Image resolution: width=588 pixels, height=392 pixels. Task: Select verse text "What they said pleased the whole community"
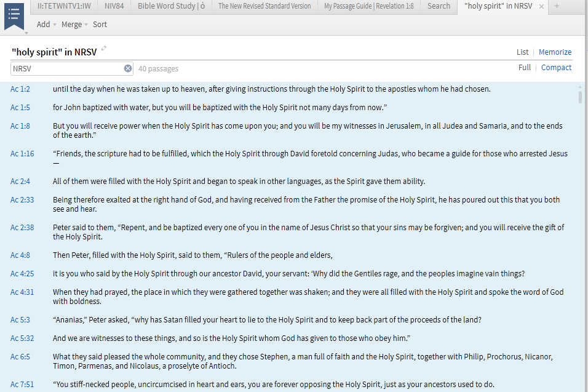click(129, 356)
